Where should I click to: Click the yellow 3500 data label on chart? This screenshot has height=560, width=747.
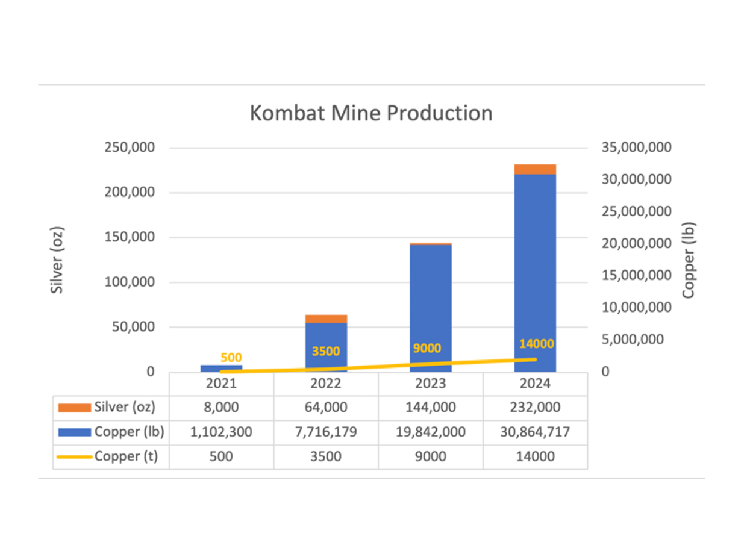(326, 351)
